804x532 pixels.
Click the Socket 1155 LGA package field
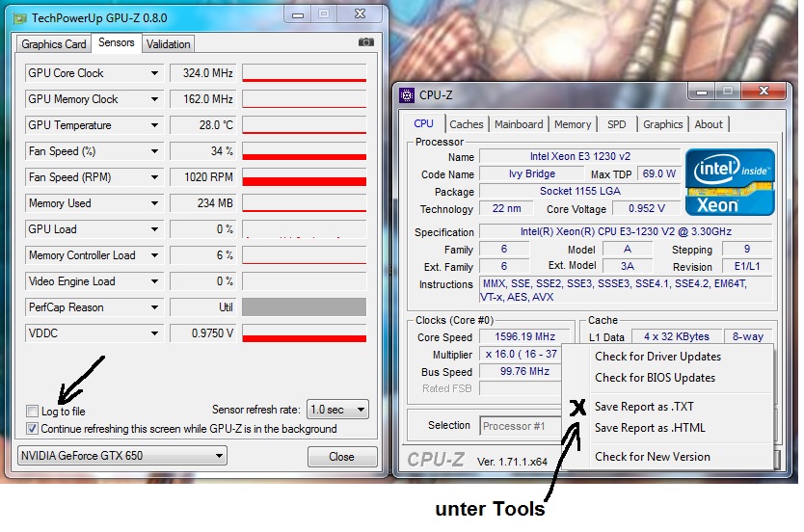[580, 191]
